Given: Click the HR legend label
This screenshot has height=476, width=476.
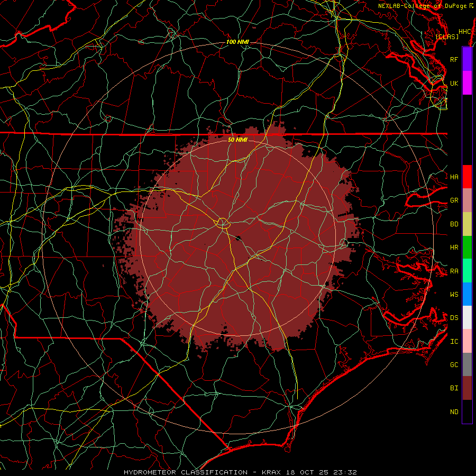Looking at the screenshot, I should pos(454,248).
